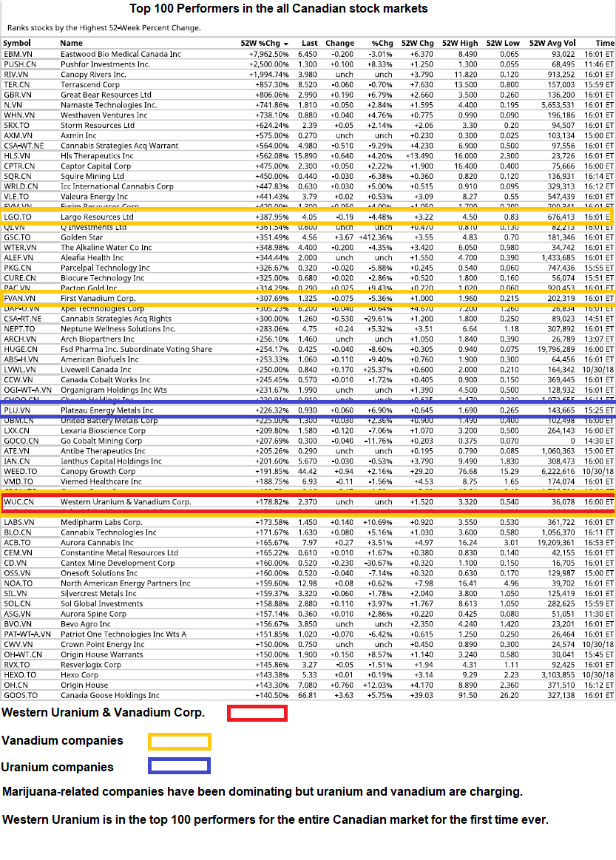Screen dimensions: 616x860
Task: Select Silvercrest Metals Inc name
Action: (98, 594)
